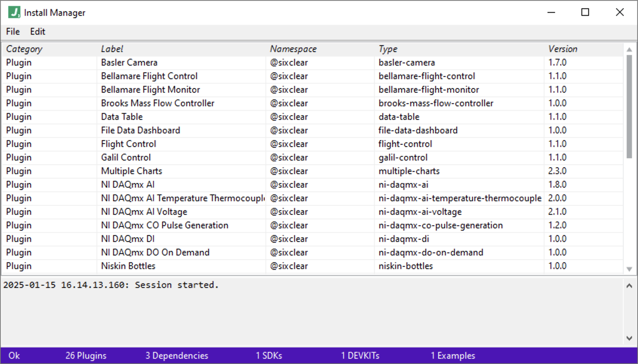This screenshot has height=364, width=638.
Task: Click the ni-daqmx-ai-voltage type cell
Action: [x=420, y=212]
